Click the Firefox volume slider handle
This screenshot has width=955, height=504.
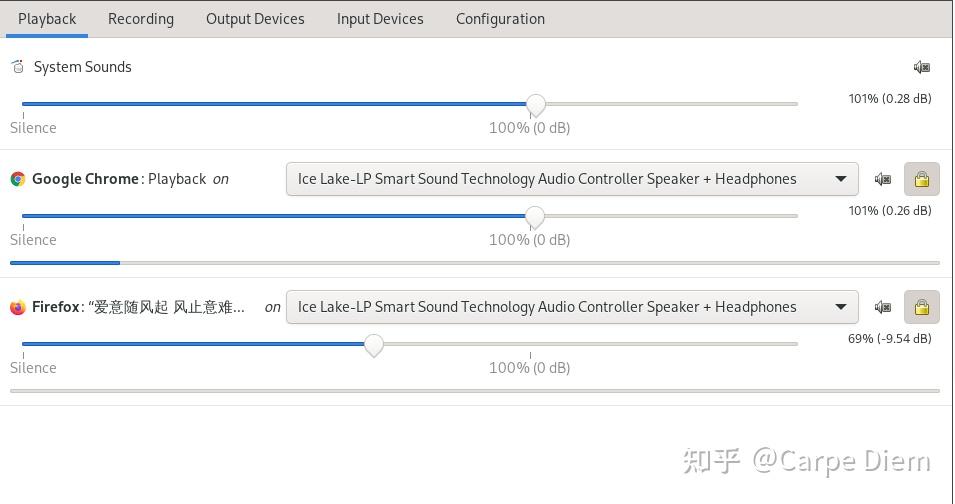point(374,344)
